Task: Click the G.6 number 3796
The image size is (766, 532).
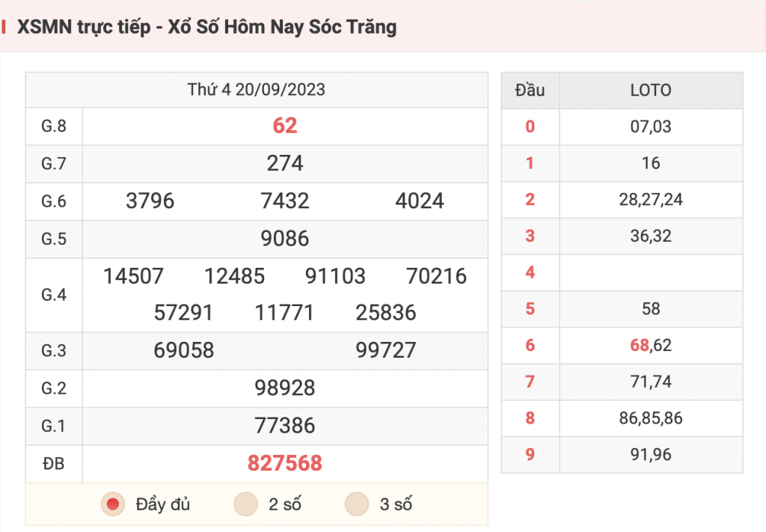Action: click(x=150, y=201)
